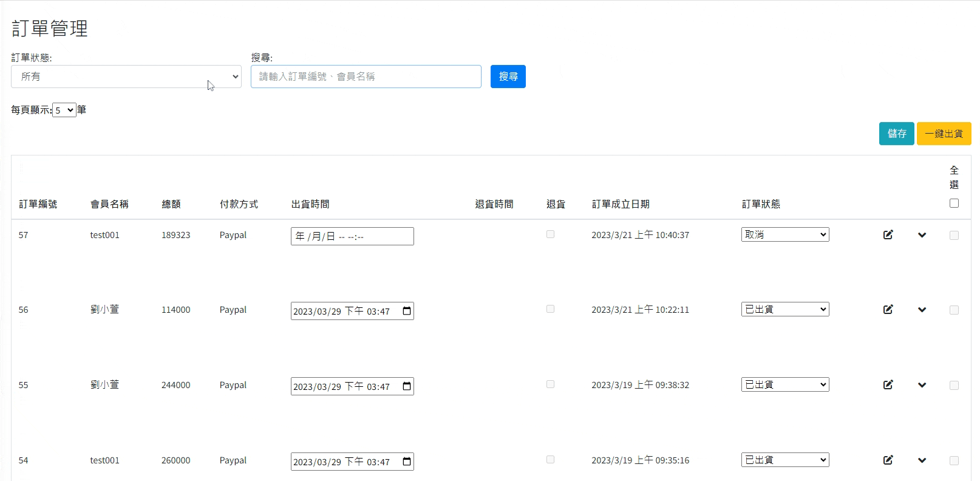Click the 出貨時間 column header

(x=310, y=204)
